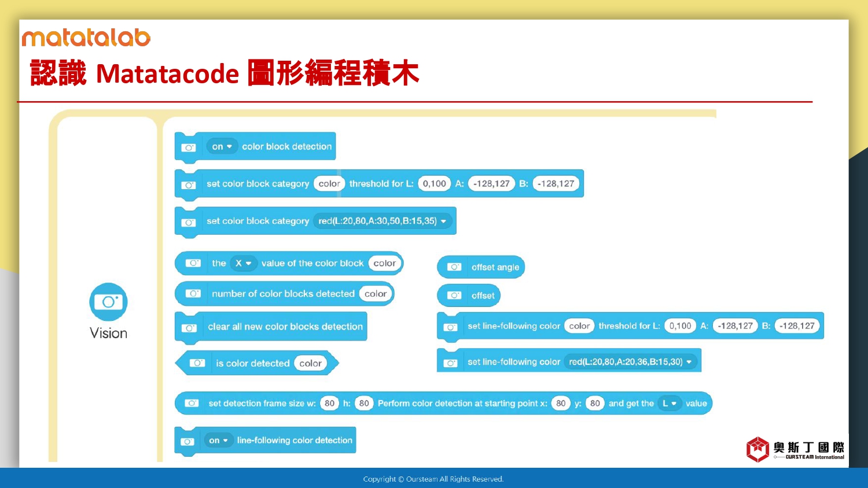
Task: Click 'color' slot in value of the color block
Action: click(384, 263)
